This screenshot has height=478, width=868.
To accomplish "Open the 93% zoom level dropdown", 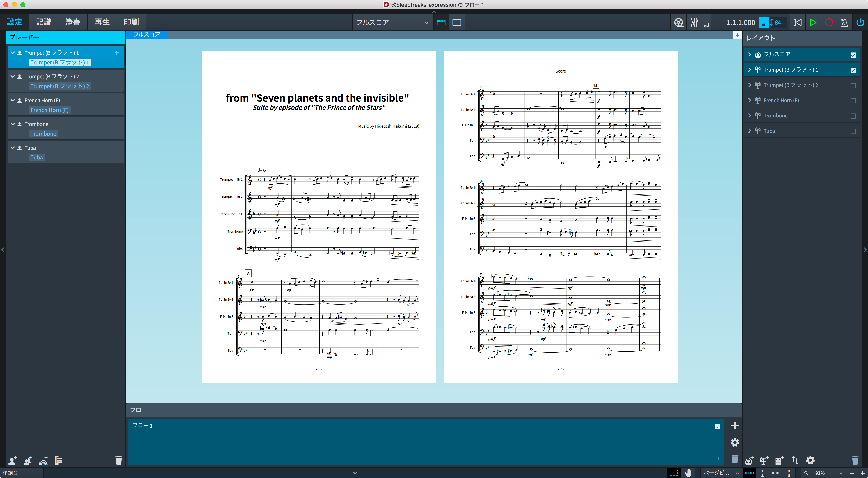I will tap(828, 473).
